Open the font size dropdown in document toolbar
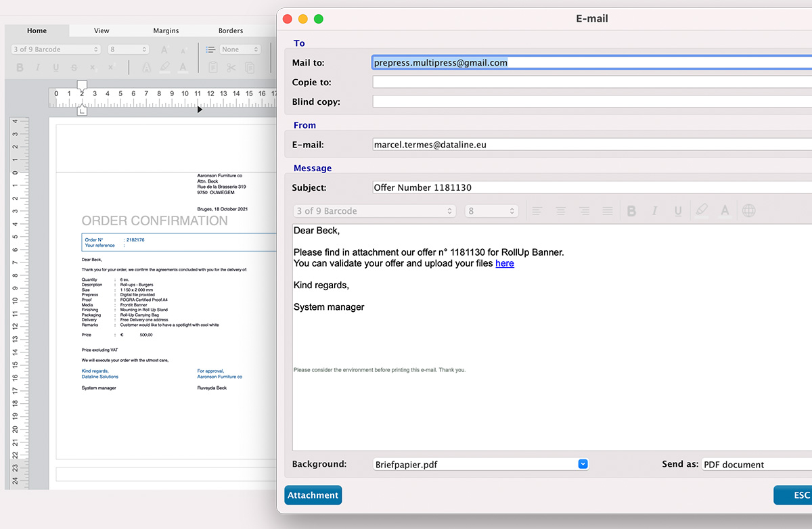Screen dimensions: 812x529 (128, 49)
